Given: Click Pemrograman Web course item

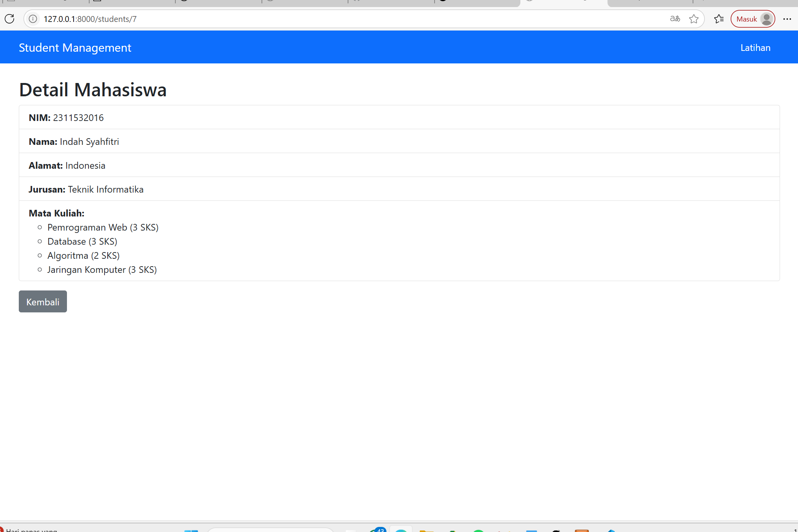Looking at the screenshot, I should [x=103, y=227].
